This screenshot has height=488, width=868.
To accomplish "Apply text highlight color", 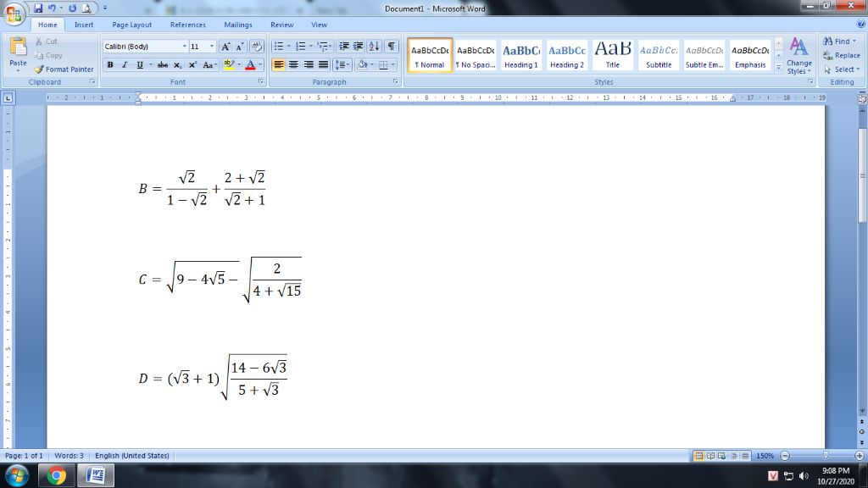I will [229, 64].
